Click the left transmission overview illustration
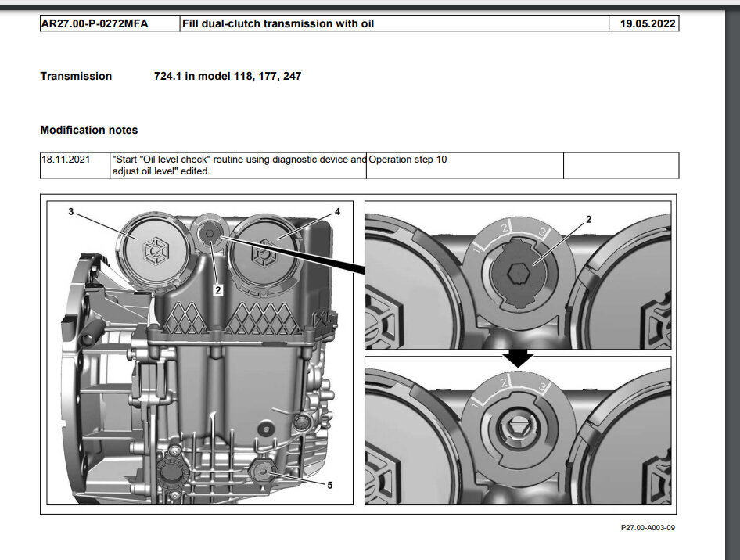Screen dimensions: 740x560 click(x=200, y=353)
